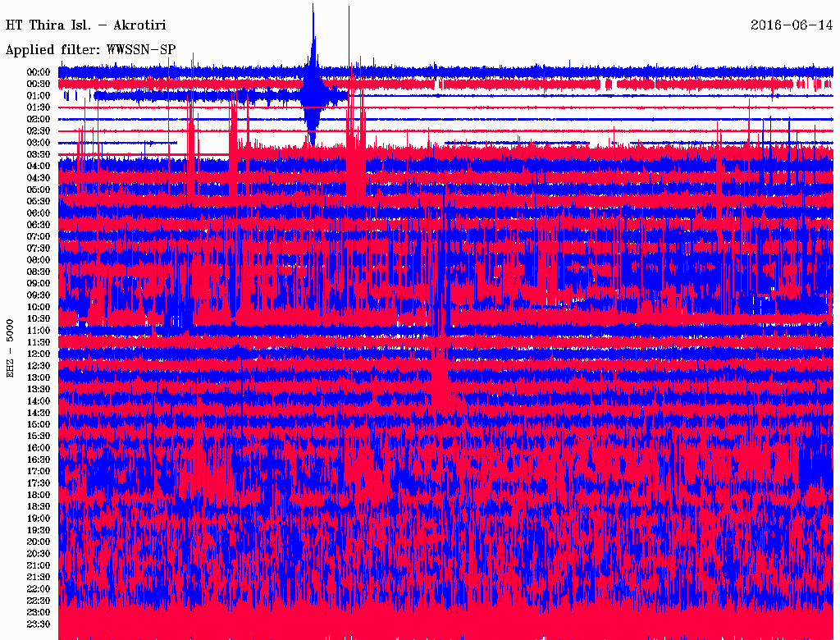Select the 15:00 time label
840x640 pixels.
click(x=39, y=424)
